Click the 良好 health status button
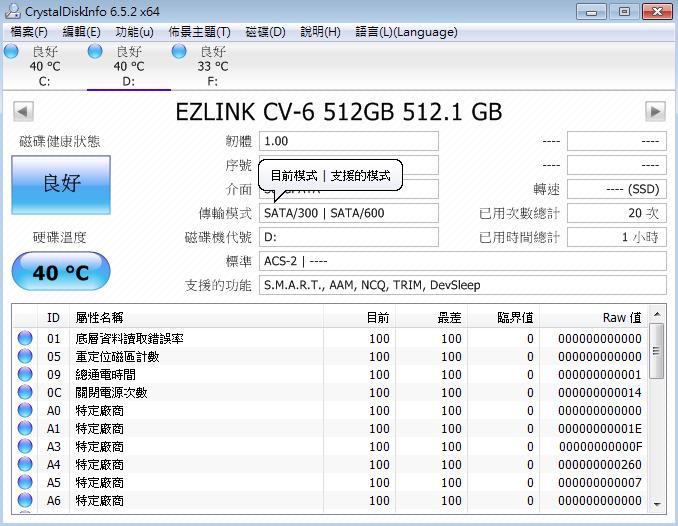This screenshot has height=526, width=678. [x=61, y=185]
